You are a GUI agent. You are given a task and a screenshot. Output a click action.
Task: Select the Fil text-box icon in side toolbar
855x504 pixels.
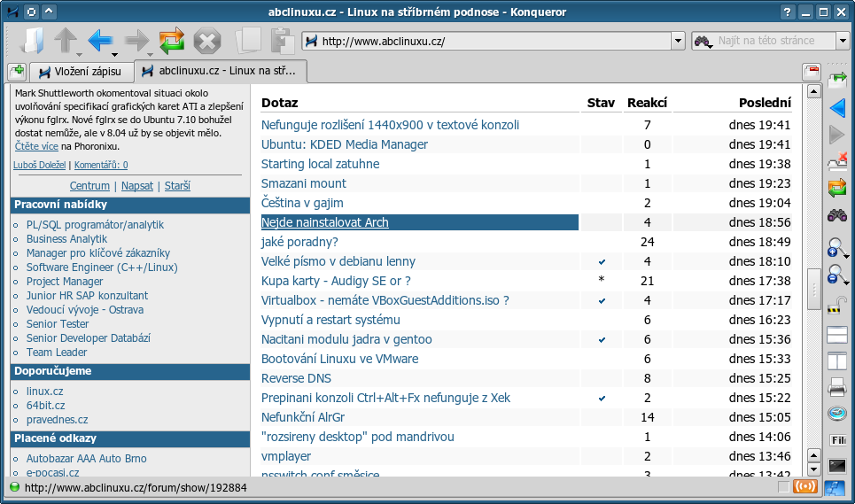click(x=837, y=439)
